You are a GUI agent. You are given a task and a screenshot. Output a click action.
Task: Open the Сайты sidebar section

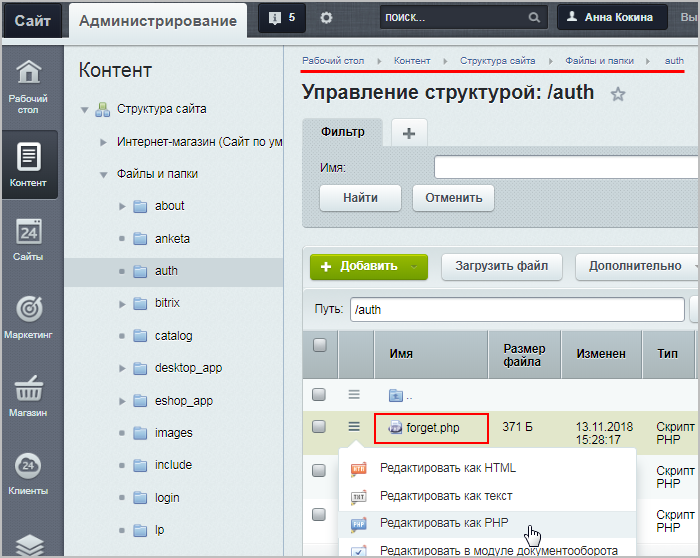click(x=29, y=241)
